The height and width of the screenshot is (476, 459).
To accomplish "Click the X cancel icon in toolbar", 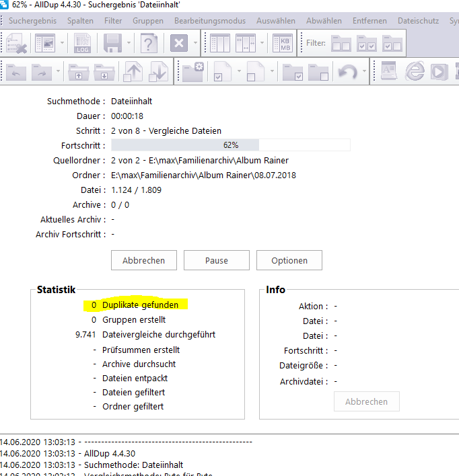I will coord(178,44).
